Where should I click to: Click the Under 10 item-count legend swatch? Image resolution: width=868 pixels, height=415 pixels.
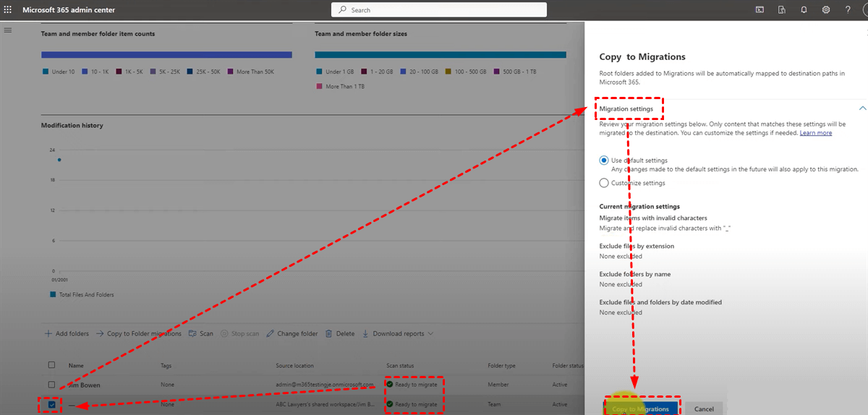pyautogui.click(x=46, y=72)
